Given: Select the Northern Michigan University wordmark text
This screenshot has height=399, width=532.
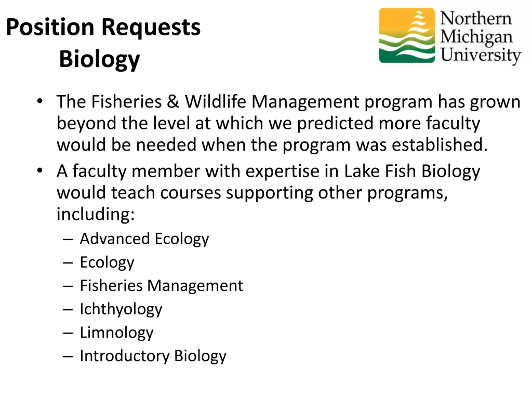Looking at the screenshot, I should (x=481, y=38).
